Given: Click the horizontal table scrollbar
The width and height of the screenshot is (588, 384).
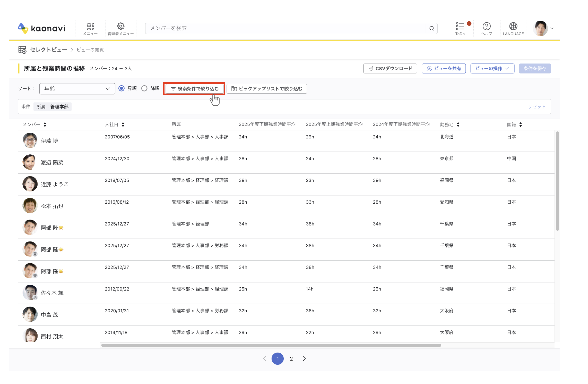Looking at the screenshot, I should (271, 345).
